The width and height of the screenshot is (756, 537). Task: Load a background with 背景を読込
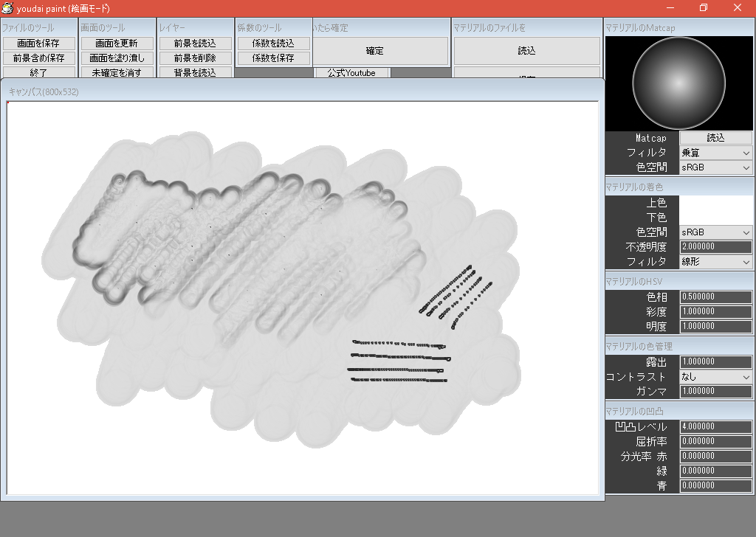click(193, 72)
